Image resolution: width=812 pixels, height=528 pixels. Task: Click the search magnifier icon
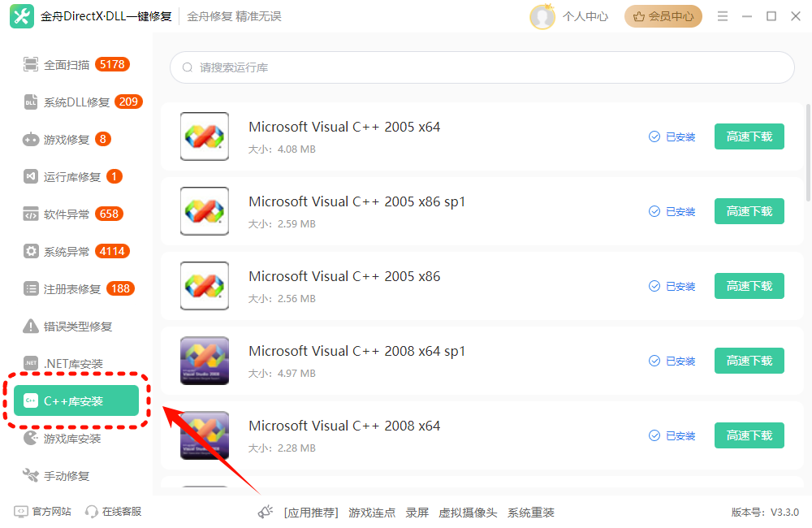(x=187, y=67)
